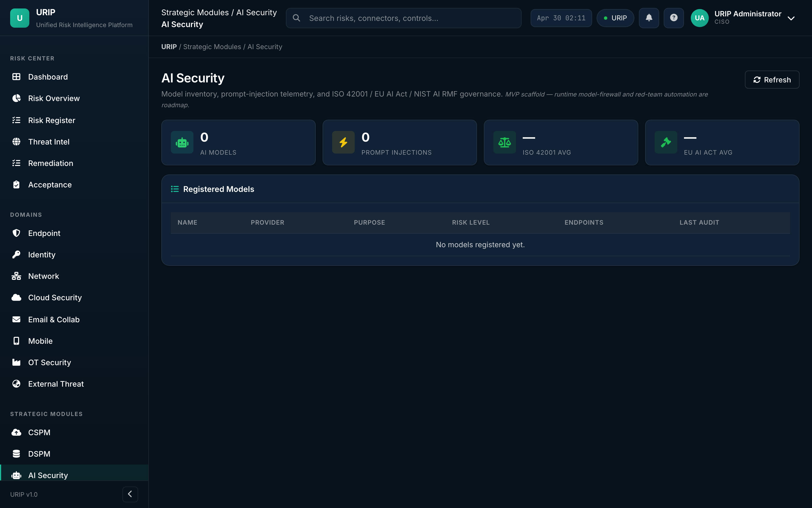Click the UA user avatar
This screenshot has height=508, width=812.
[x=700, y=18]
